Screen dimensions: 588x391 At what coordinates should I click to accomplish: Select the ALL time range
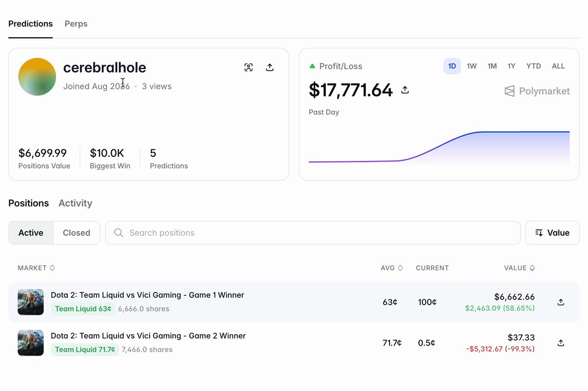559,66
